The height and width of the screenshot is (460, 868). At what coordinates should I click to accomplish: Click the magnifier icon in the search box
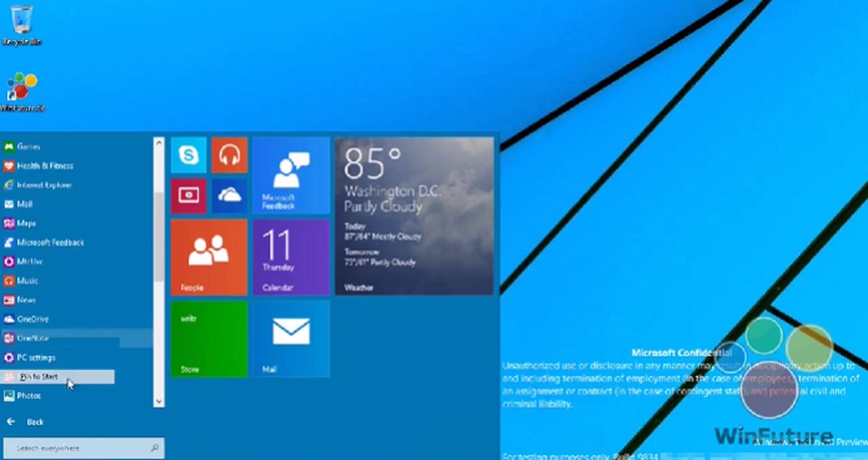coord(154,448)
